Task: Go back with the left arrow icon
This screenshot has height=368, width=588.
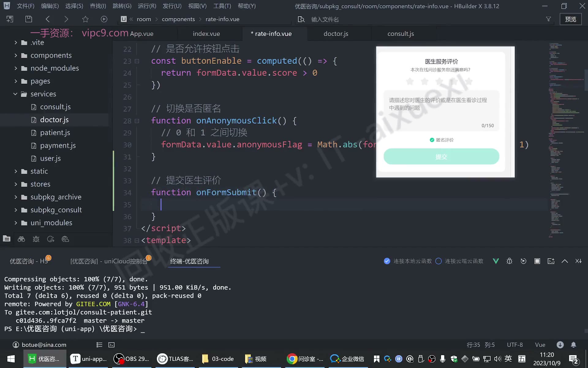Action: (x=47, y=19)
